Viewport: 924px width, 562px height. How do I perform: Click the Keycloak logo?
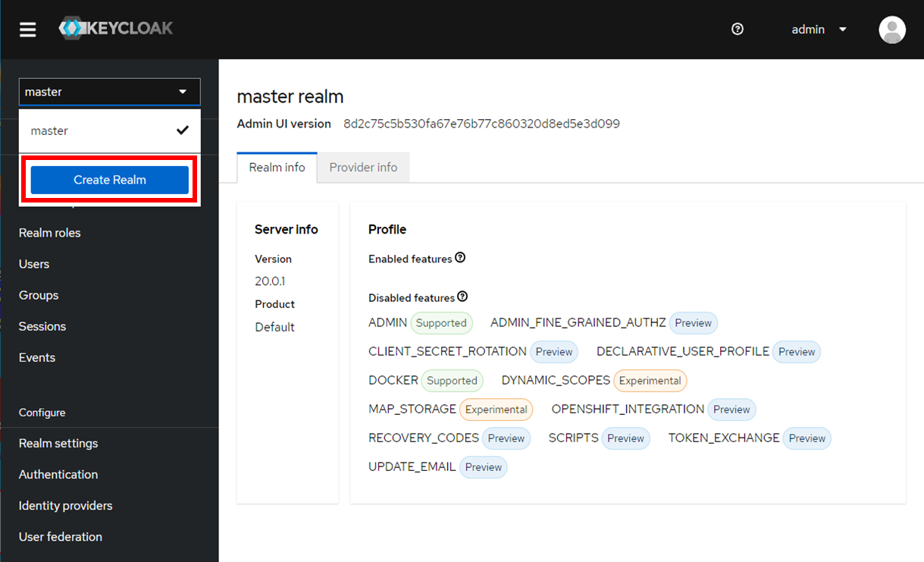click(115, 29)
